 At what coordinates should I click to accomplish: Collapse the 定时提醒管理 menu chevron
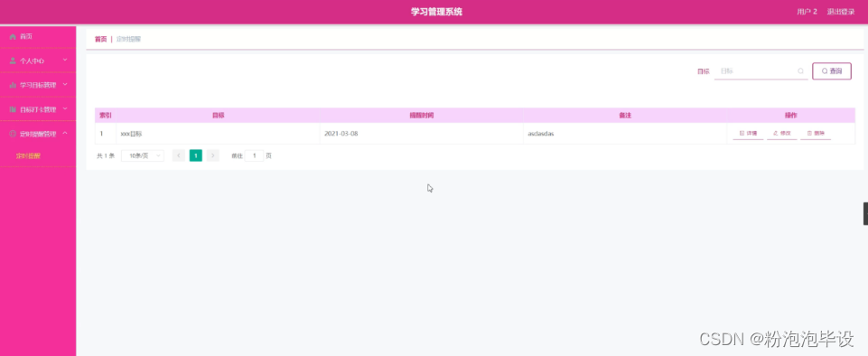tap(65, 133)
